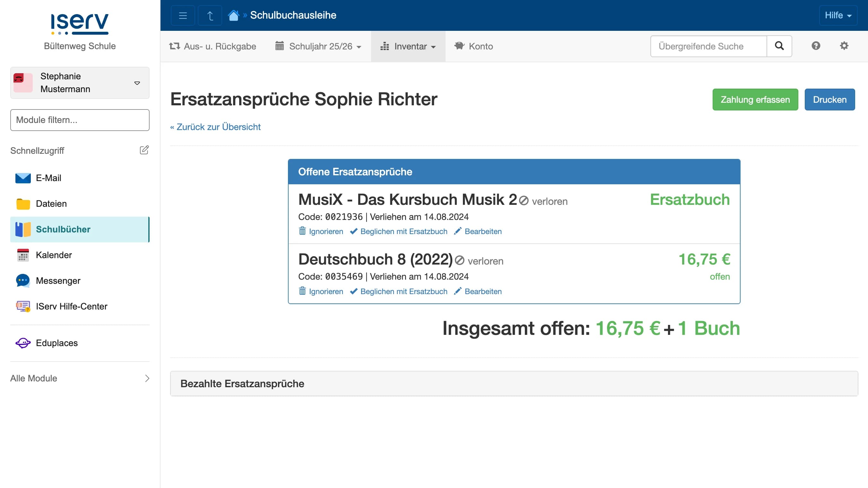Screen dimensions: 868x488
Task: Follow the Zurück zur Übersicht link
Action: 215,127
